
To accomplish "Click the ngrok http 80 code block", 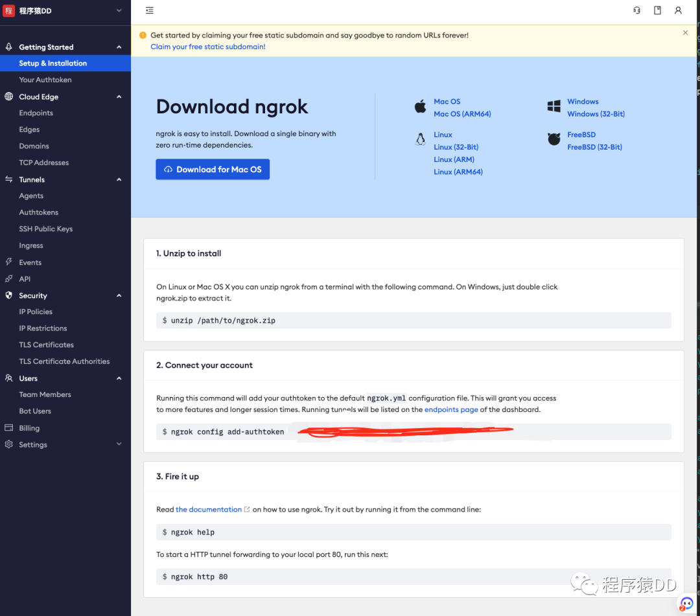I will coord(414,576).
